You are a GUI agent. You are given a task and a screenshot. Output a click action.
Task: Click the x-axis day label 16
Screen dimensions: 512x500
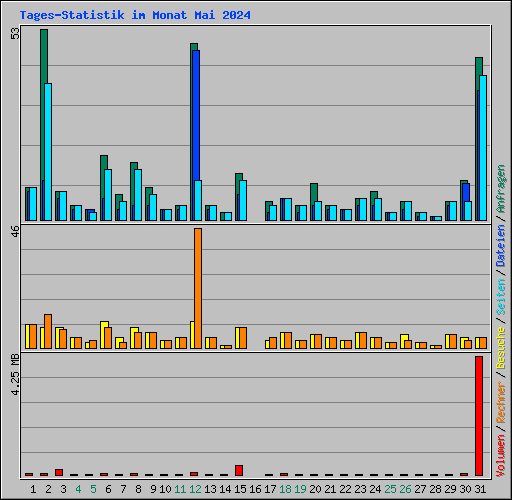click(255, 489)
